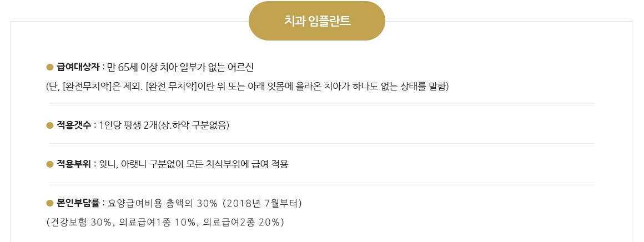Click the gold bullet beside 적용갯수

click(50, 125)
